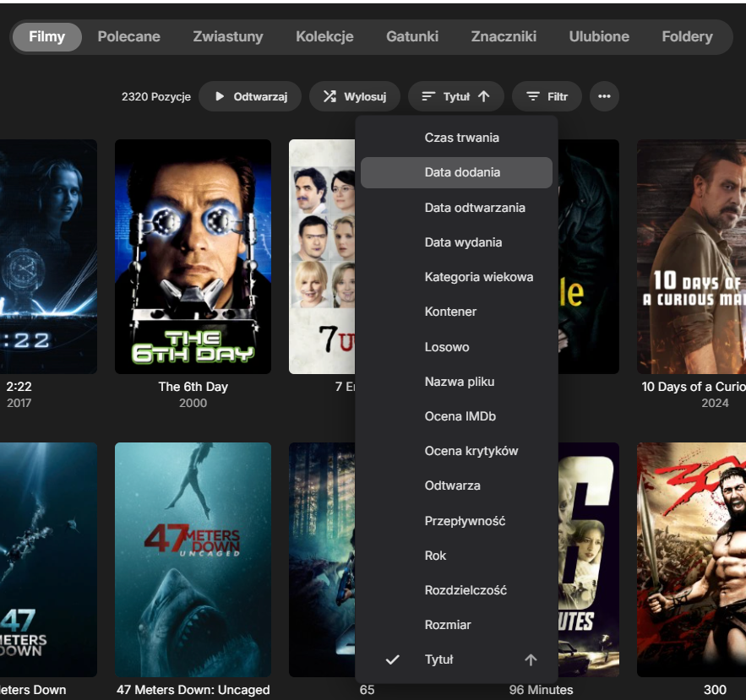Screen dimensions: 746x700
Task: Click the title text The 6th Day
Action: tap(193, 387)
